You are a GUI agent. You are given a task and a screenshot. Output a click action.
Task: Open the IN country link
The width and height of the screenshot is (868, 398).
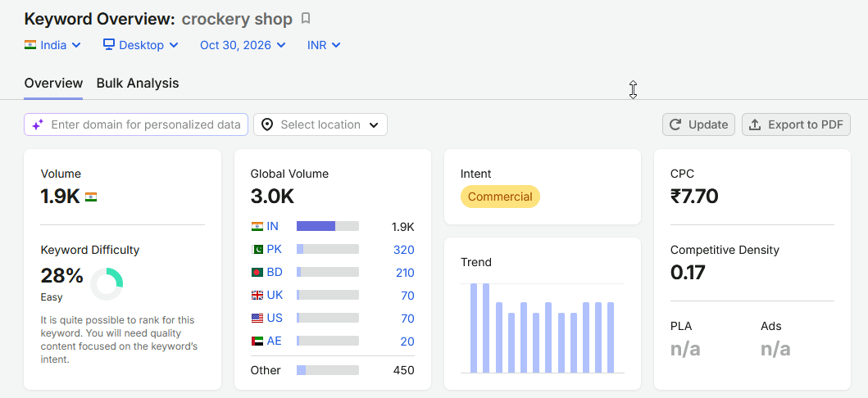click(272, 226)
